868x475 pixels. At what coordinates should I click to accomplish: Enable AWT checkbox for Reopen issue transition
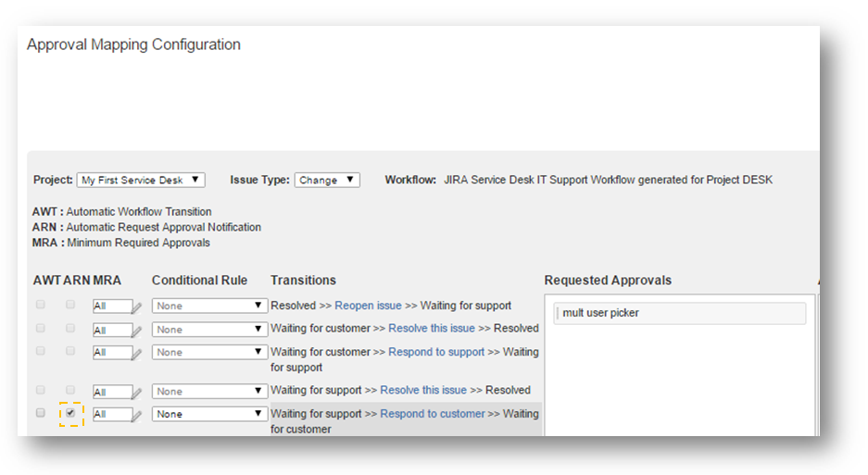[x=40, y=305]
